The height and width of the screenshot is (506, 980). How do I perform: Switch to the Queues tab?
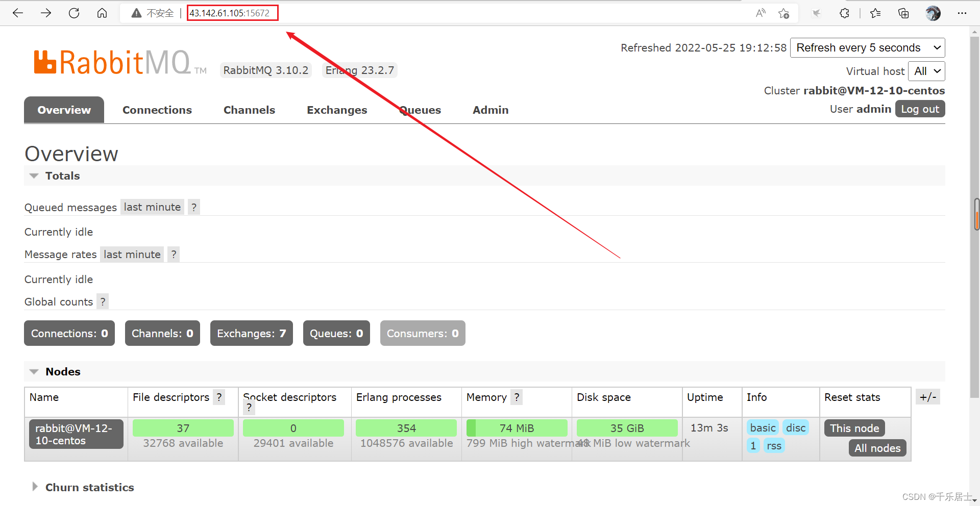pyautogui.click(x=420, y=110)
